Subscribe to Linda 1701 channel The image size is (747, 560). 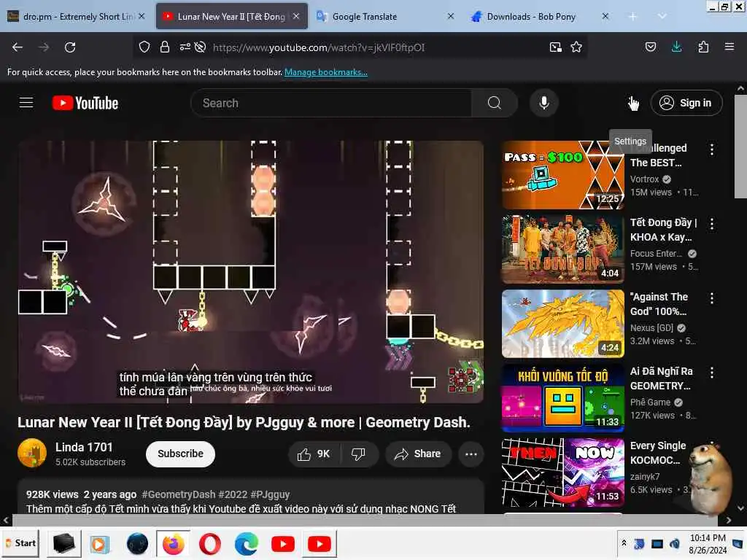[x=180, y=454]
